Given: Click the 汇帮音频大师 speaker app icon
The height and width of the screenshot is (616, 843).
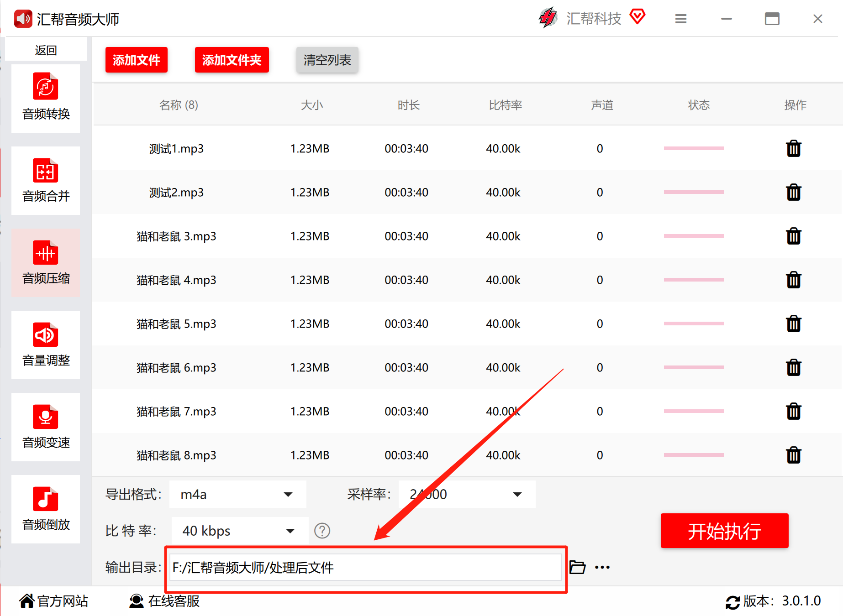Looking at the screenshot, I should click(23, 19).
